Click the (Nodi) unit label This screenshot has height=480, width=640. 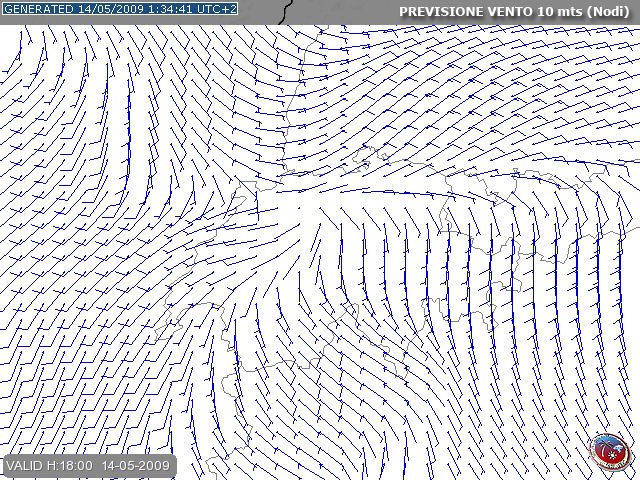(x=608, y=12)
